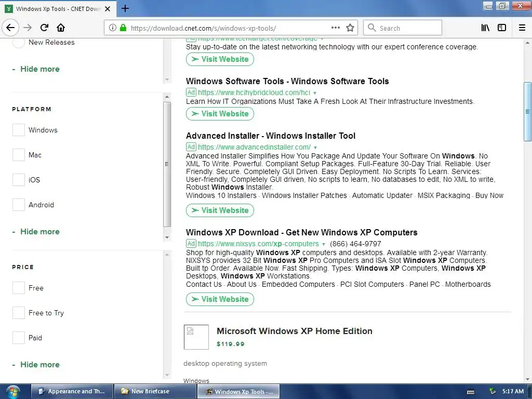Reload the page with the refresh icon
The image size is (532, 399).
[44, 28]
